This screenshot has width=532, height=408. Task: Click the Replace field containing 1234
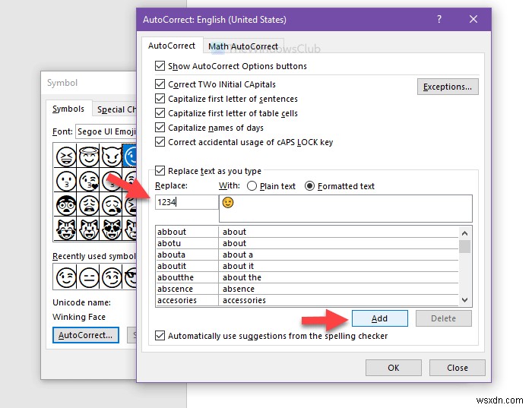[x=187, y=202]
